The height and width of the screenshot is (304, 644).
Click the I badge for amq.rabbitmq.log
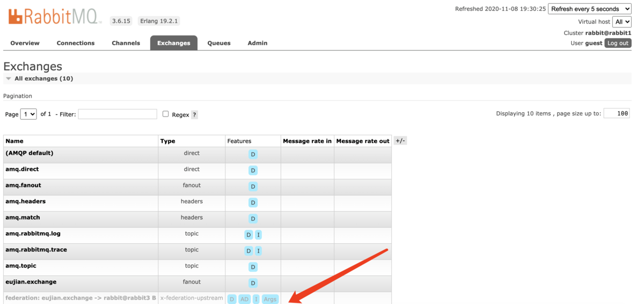coord(258,235)
